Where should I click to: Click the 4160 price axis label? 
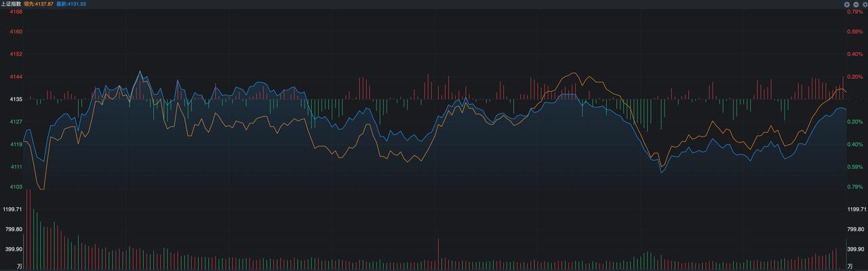coord(16,31)
